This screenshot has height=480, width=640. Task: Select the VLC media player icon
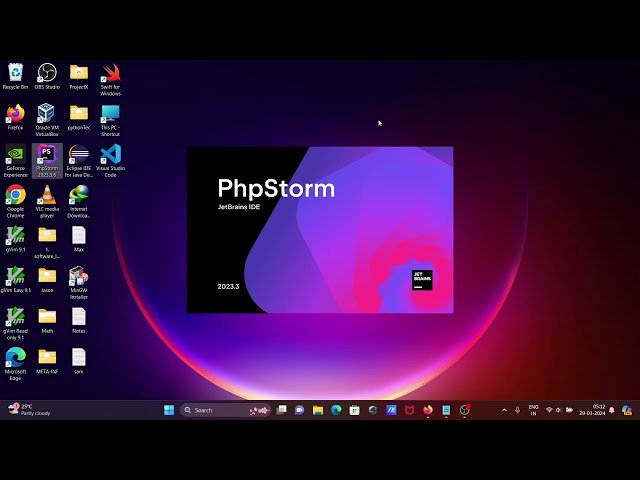[47, 201]
